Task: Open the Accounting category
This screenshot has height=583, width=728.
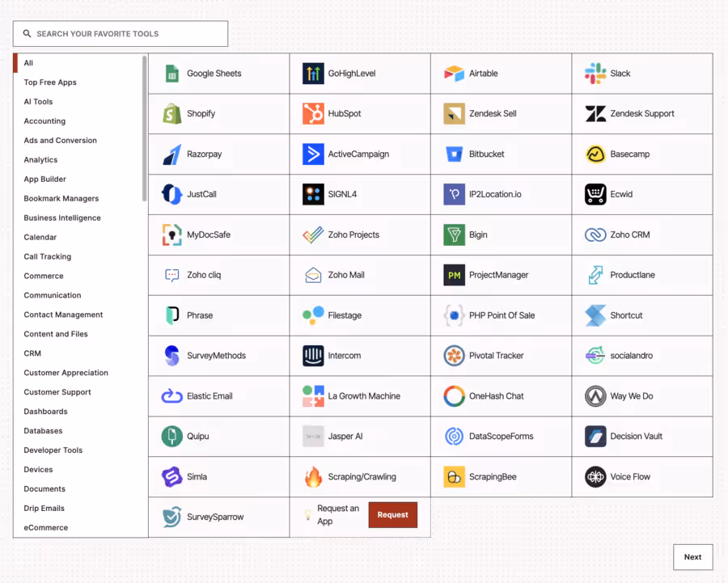Action: pos(44,121)
